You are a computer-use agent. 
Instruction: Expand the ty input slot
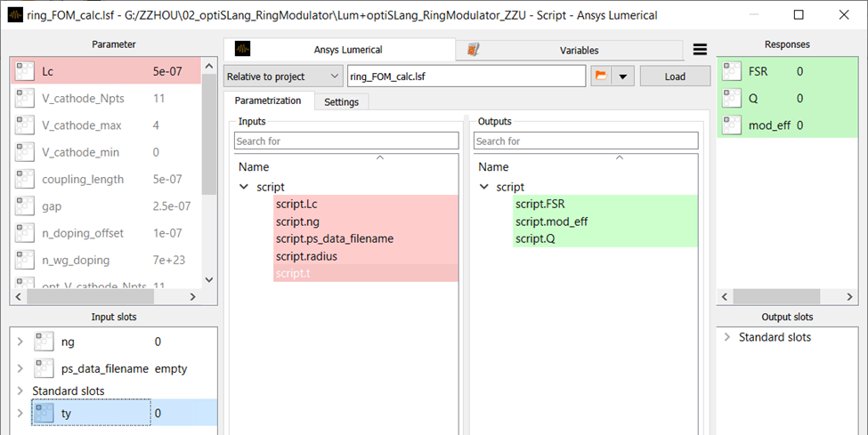[x=20, y=414]
